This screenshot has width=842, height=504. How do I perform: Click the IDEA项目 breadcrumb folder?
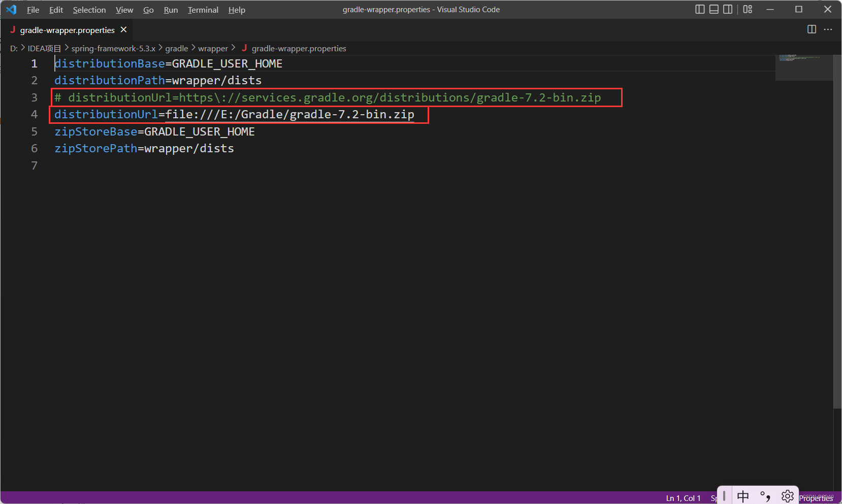44,48
